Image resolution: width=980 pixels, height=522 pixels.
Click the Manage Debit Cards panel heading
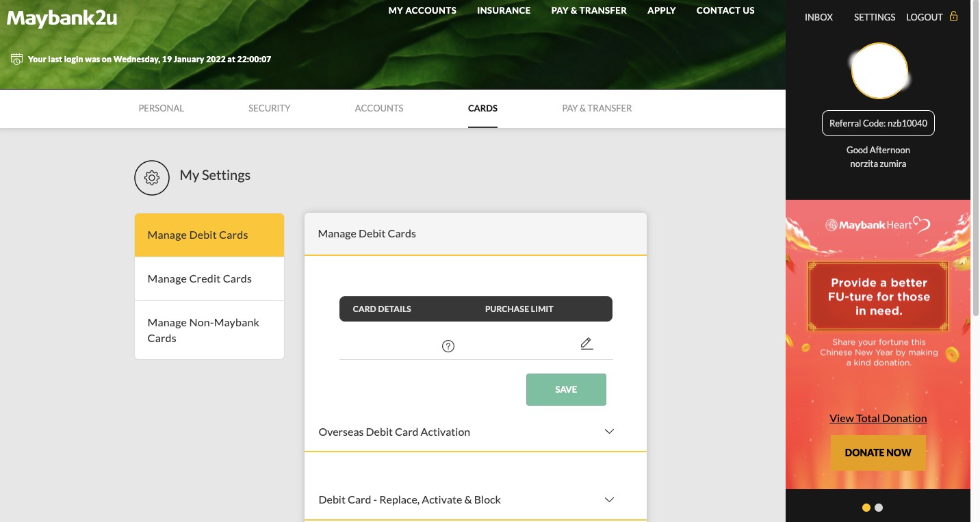click(x=367, y=233)
